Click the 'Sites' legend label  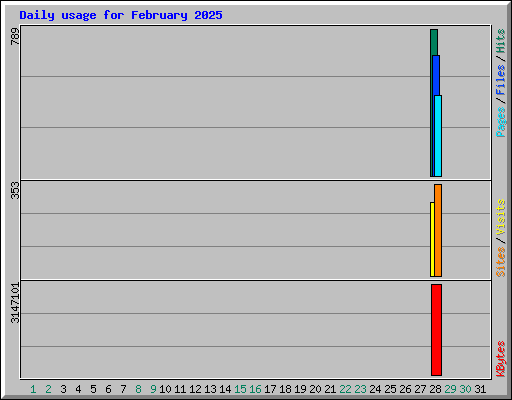[500, 262]
